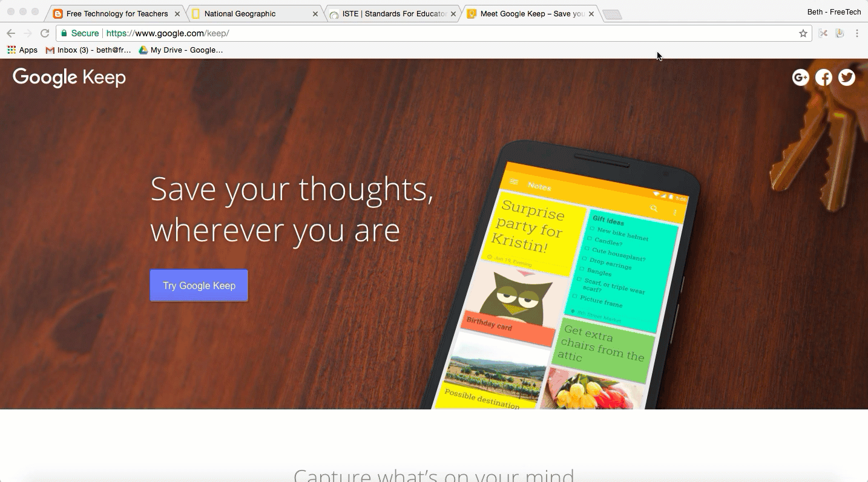Switch to the National Geographic tab
This screenshot has width=868, height=482.
point(254,13)
